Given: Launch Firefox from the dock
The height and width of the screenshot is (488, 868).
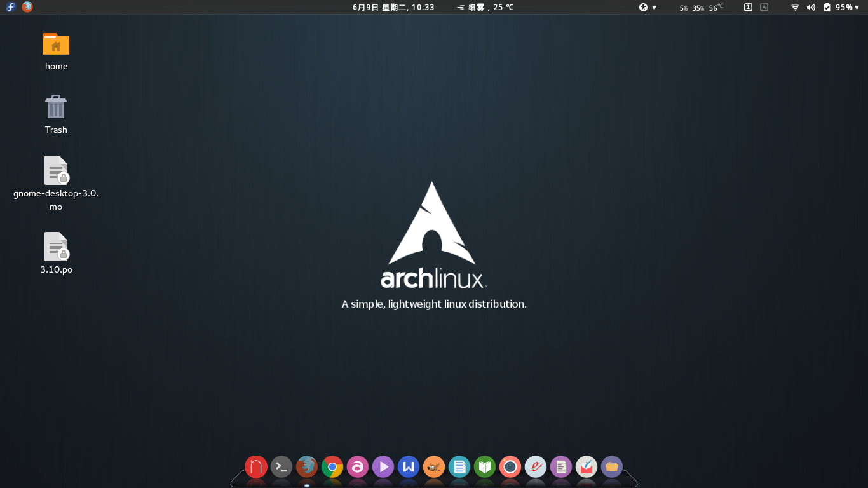Looking at the screenshot, I should 307,467.
